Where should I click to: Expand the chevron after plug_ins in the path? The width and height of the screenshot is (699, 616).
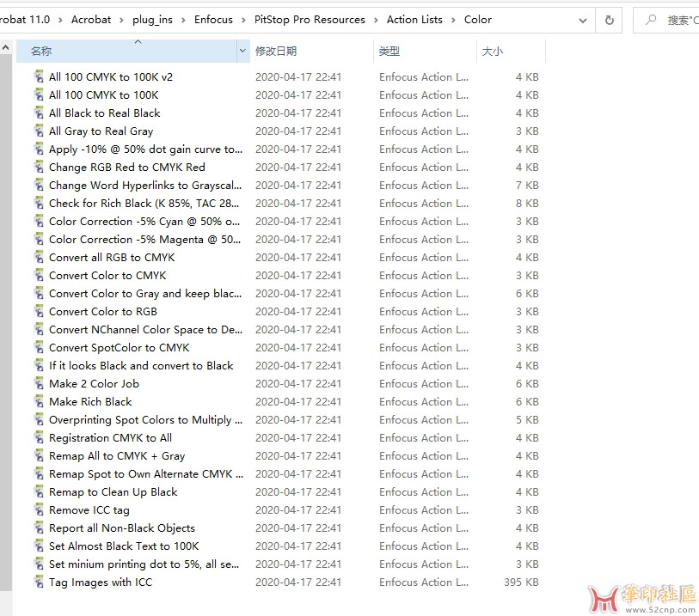[x=183, y=20]
